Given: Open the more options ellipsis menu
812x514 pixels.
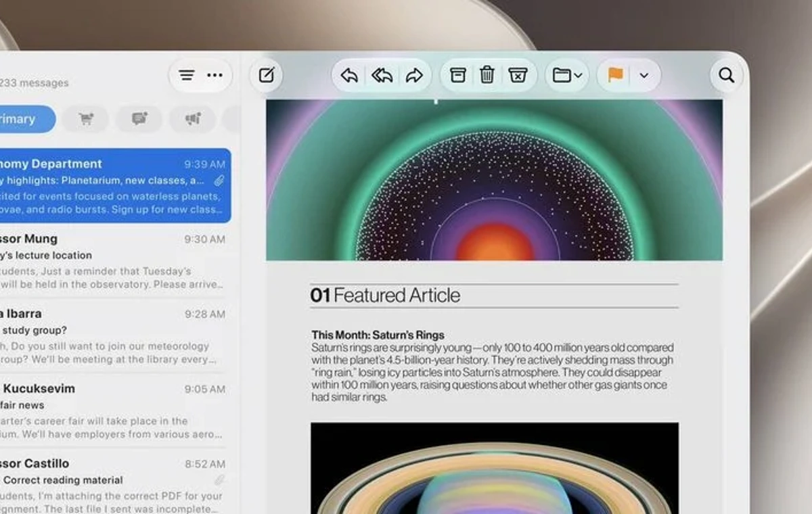Looking at the screenshot, I should 215,75.
